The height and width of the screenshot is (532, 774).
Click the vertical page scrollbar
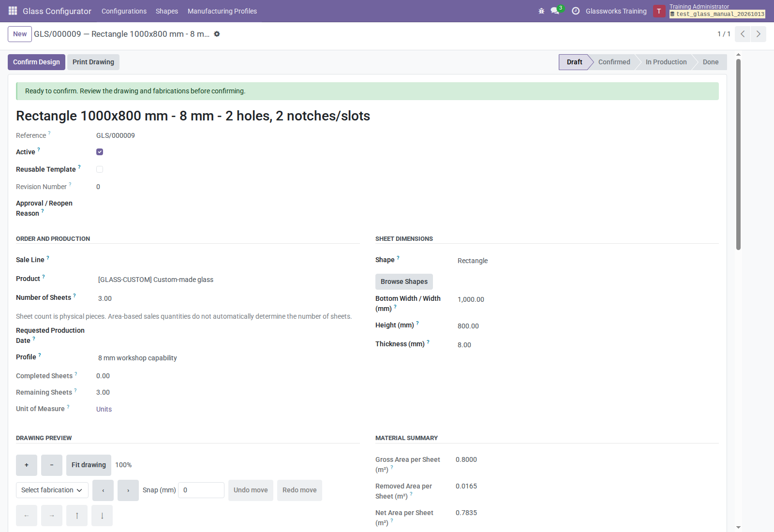738,154
